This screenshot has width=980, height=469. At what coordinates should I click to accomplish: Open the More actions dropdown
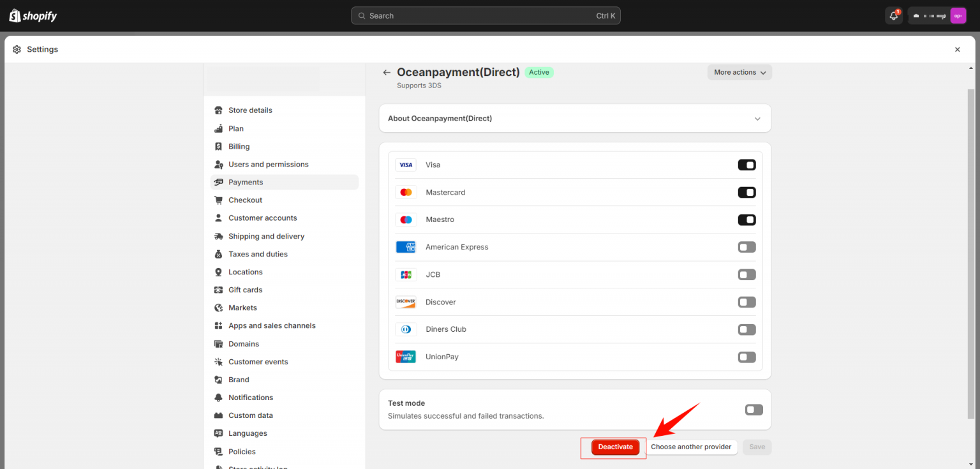coord(739,73)
